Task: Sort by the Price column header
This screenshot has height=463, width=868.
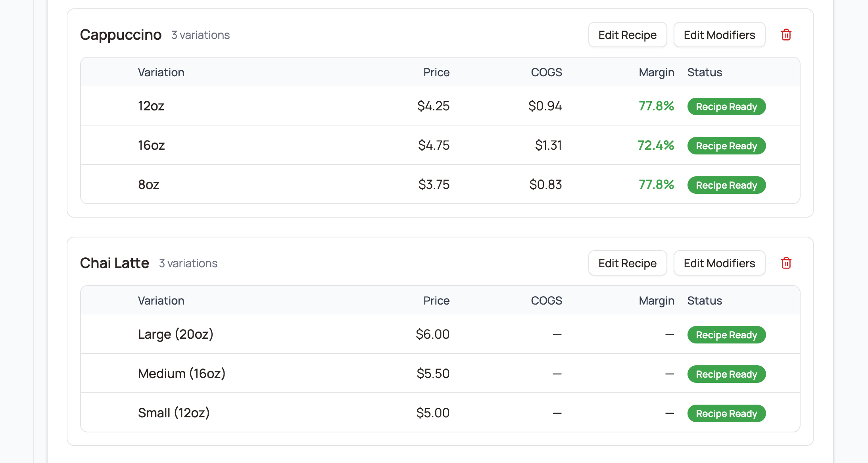Action: click(436, 72)
